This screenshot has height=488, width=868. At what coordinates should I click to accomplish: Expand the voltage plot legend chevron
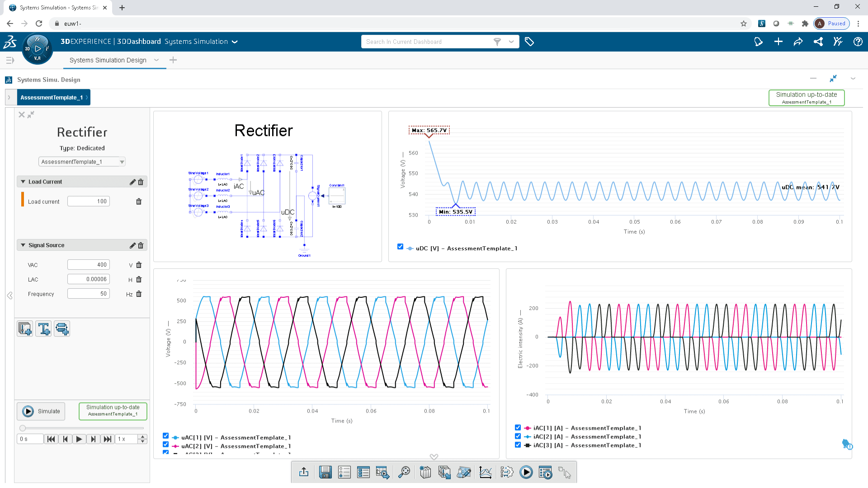434,456
